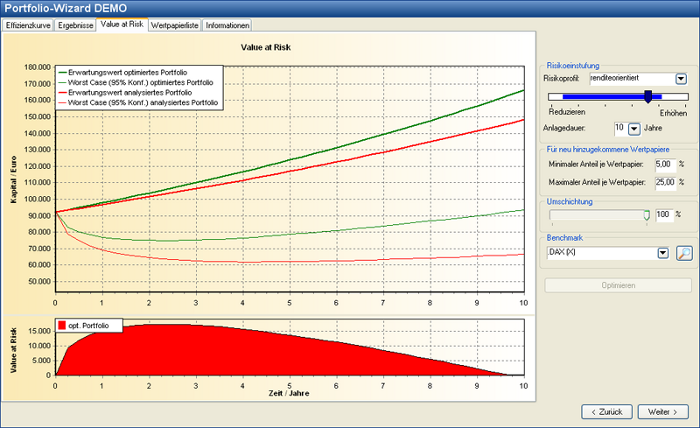The width and height of the screenshot is (700, 428).
Task: Open the Risikoprofil dropdown
Action: 681,78
